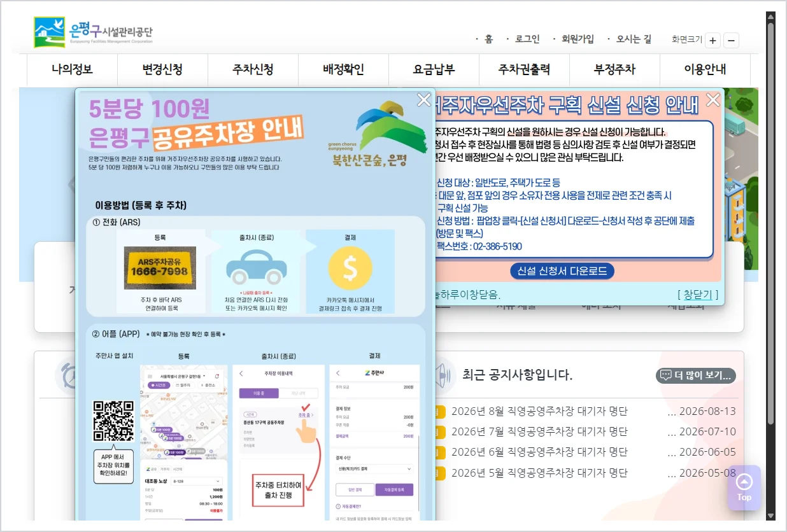Screen dimensions: 787x532
Task: Open the 배정확인 menu
Action: [343, 69]
